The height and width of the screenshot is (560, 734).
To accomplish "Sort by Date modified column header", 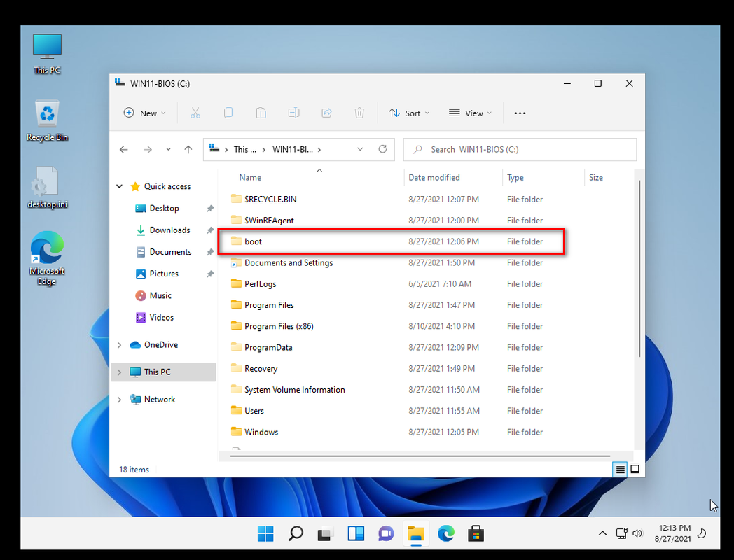I will pyautogui.click(x=434, y=177).
